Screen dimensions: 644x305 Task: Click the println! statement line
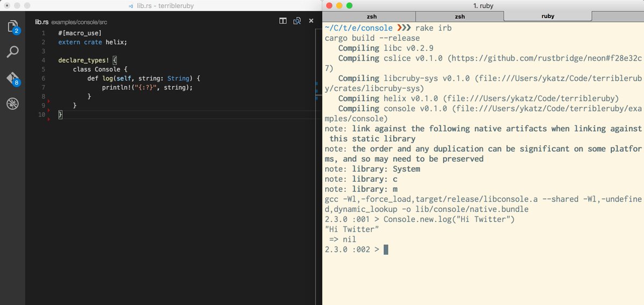coord(147,87)
